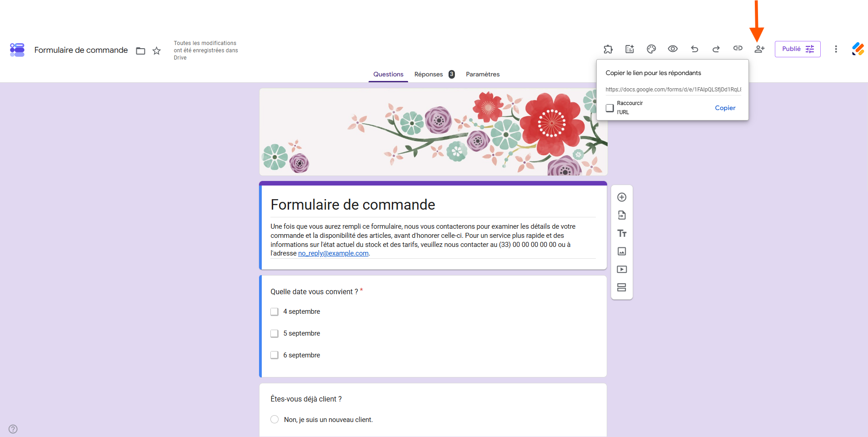Check the 5 septembre option
The width and height of the screenshot is (868, 437).
(274, 334)
